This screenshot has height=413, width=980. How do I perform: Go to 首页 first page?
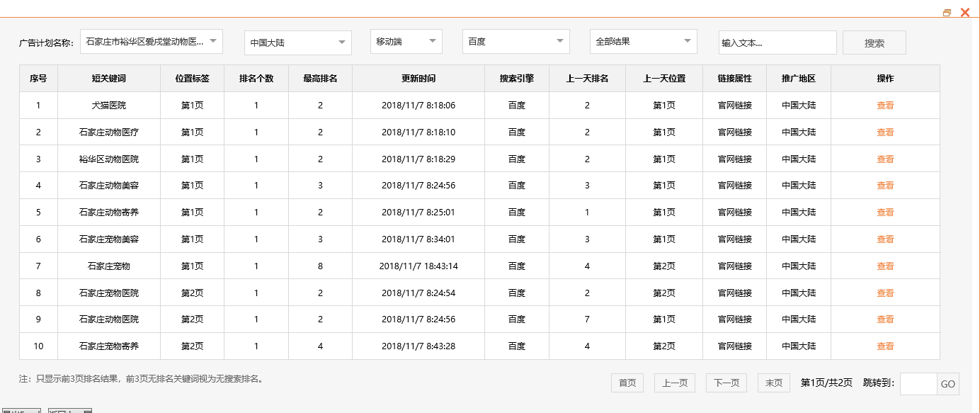point(627,382)
